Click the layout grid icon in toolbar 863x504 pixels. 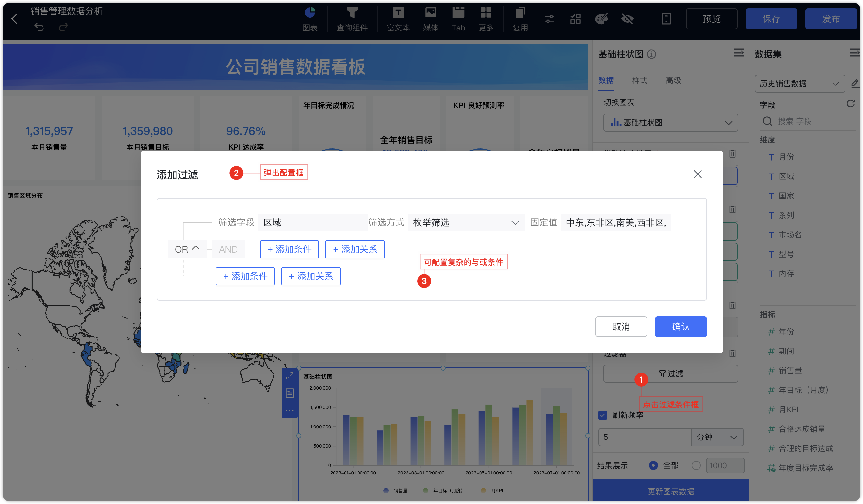click(x=575, y=19)
